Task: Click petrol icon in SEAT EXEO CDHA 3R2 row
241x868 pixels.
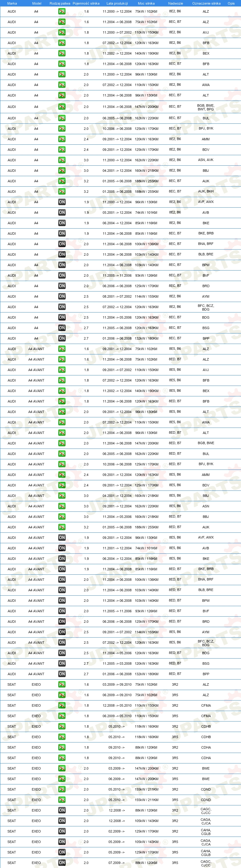Action: click(x=62, y=747)
